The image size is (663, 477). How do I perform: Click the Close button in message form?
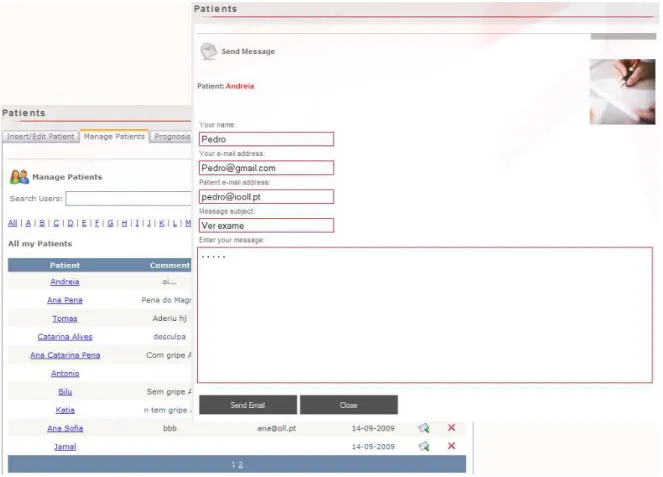(348, 405)
